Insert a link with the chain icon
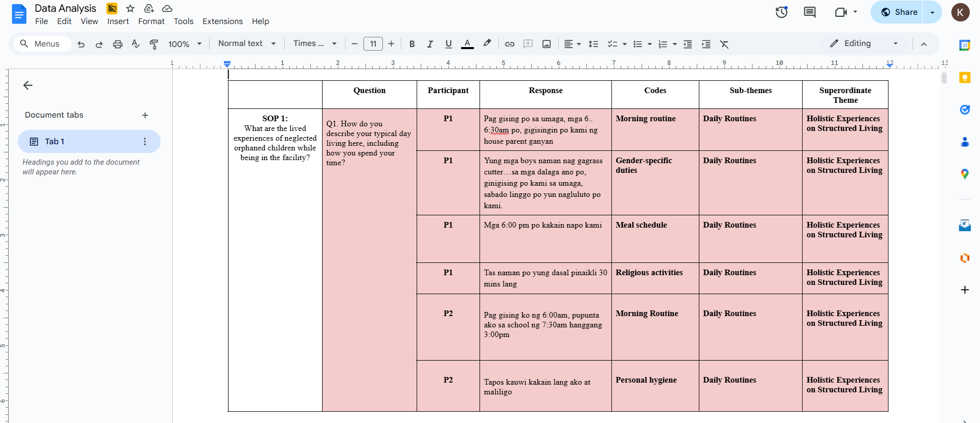Viewport: 980px width, 423px height. pos(510,44)
